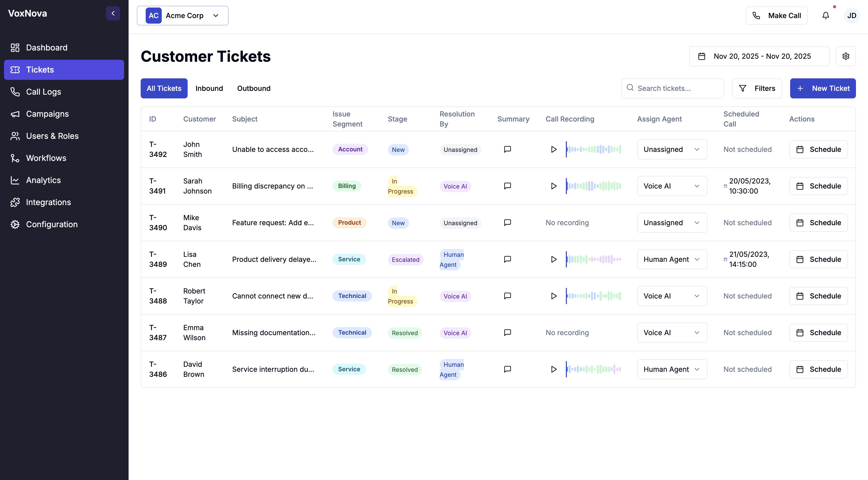
Task: Open the table settings gear icon
Action: pos(846,56)
